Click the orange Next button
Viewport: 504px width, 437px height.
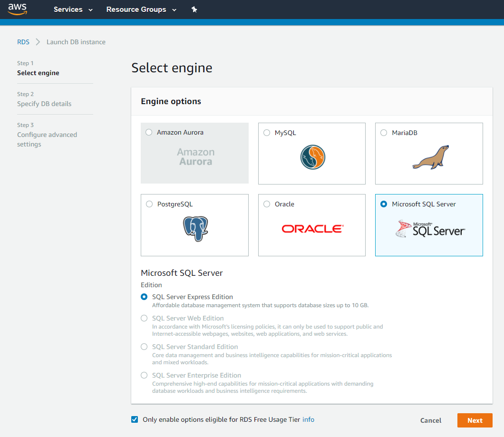pyautogui.click(x=475, y=420)
